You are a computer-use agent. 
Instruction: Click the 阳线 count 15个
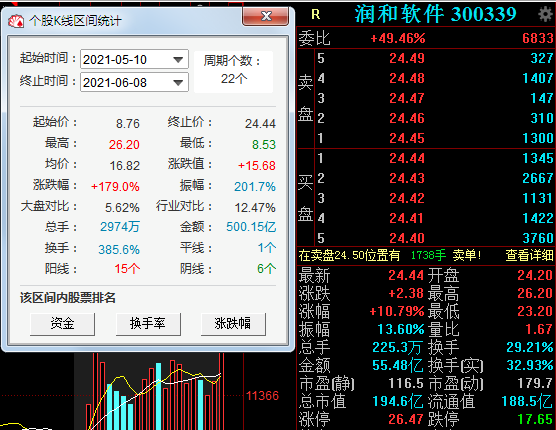[127, 269]
